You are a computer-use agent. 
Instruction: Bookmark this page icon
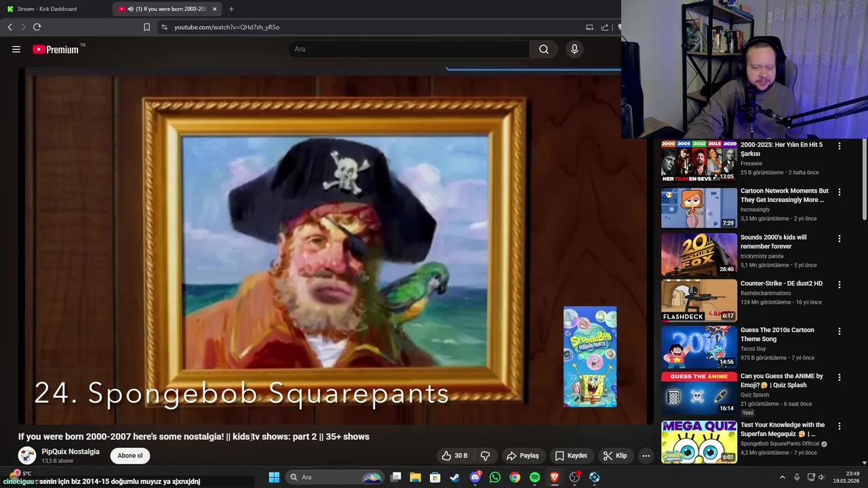(x=146, y=27)
